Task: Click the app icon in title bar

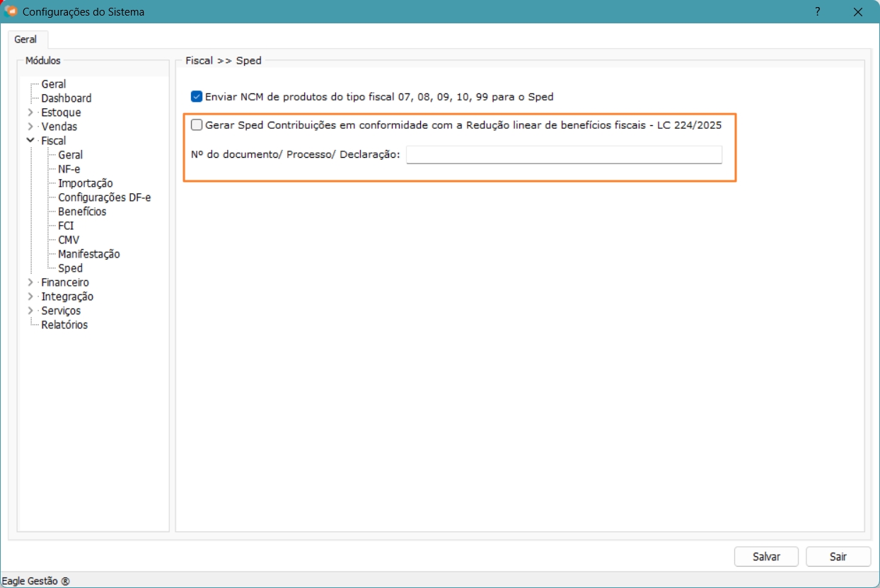Action: 11,11
